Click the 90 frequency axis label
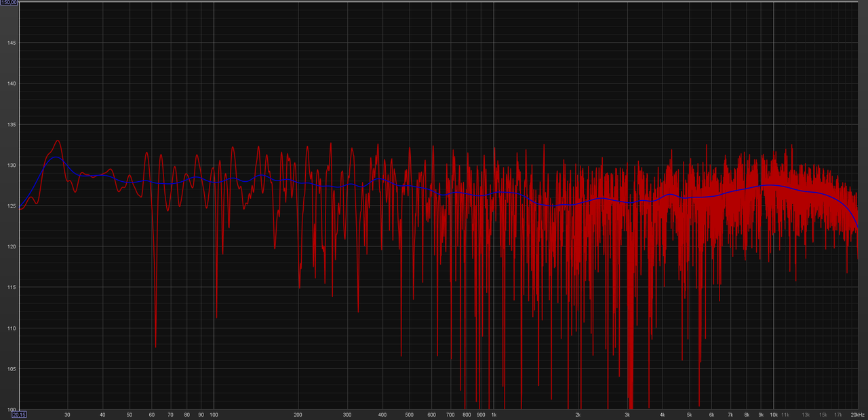 (201, 415)
